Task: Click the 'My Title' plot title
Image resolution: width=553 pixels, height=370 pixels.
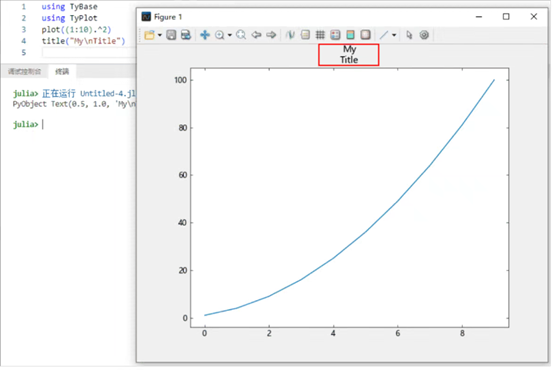Action: point(349,55)
